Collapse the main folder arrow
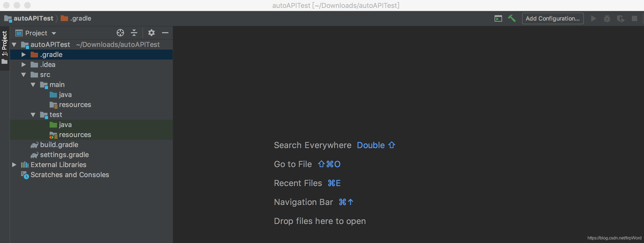Screen dimensions: 644x243 coord(33,85)
